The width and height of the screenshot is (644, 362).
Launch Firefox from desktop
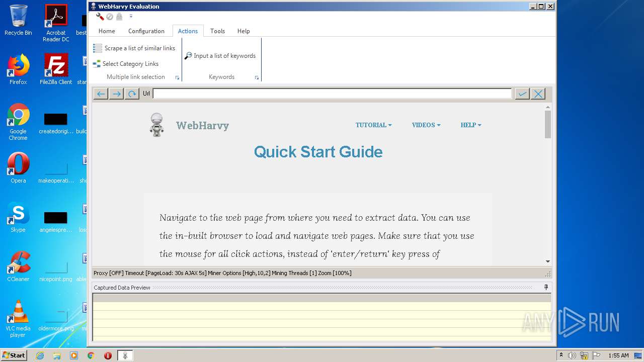18,69
